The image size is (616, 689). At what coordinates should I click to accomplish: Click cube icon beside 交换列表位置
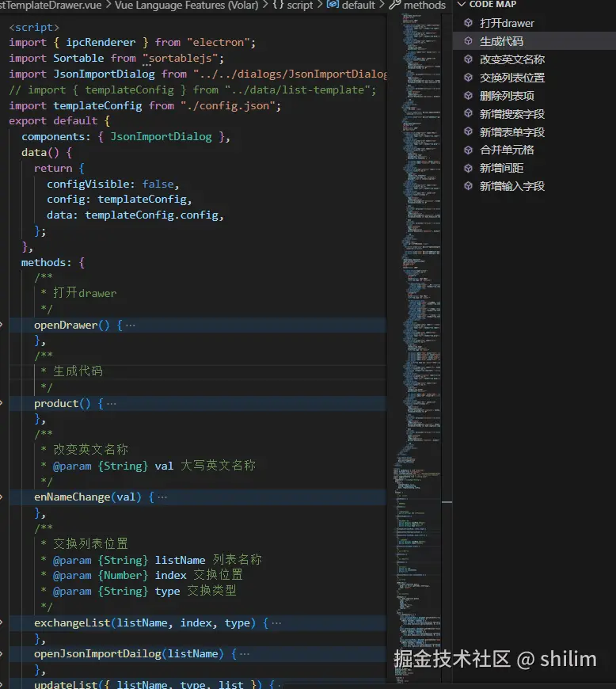(x=469, y=78)
